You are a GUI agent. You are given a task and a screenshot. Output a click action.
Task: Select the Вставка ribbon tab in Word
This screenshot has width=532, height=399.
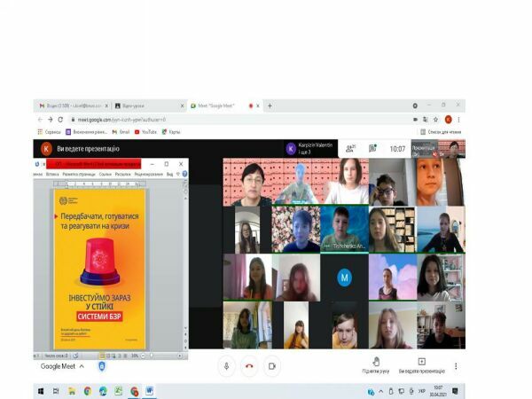pos(52,174)
